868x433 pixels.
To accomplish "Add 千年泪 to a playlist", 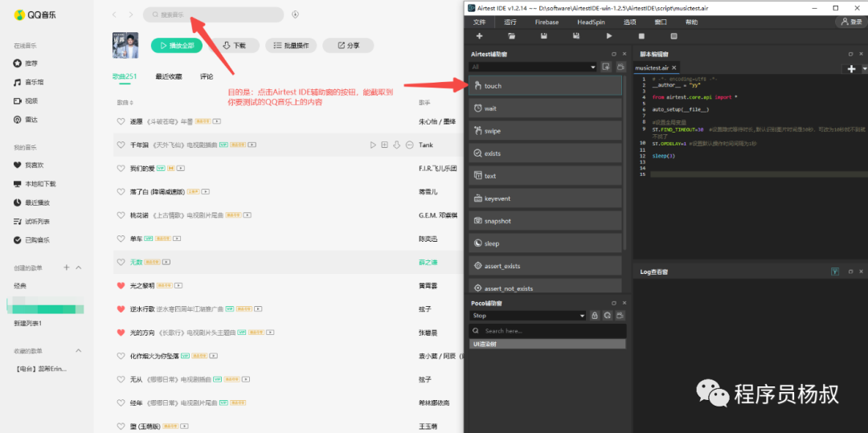I will [385, 145].
